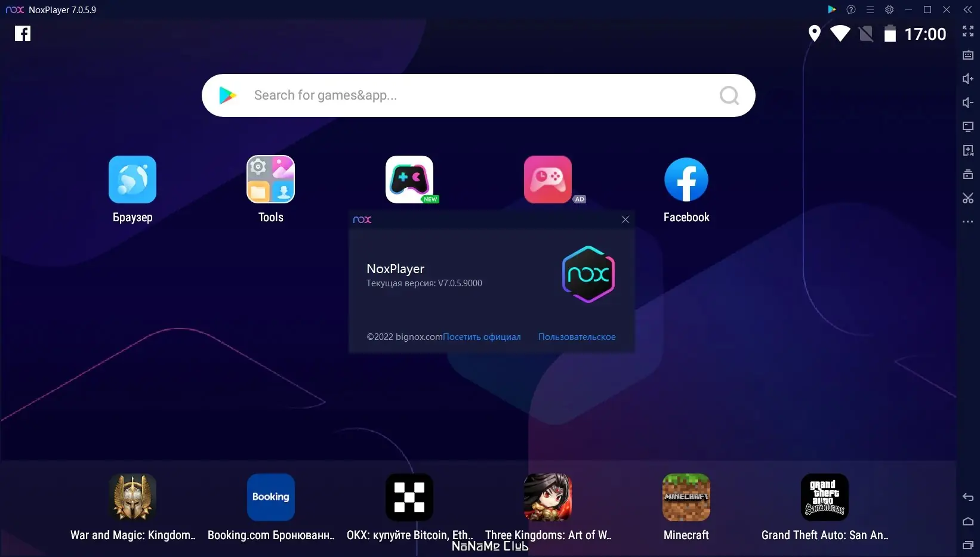Open the pink gamepad app marked AD
This screenshot has height=557, width=980.
point(548,180)
